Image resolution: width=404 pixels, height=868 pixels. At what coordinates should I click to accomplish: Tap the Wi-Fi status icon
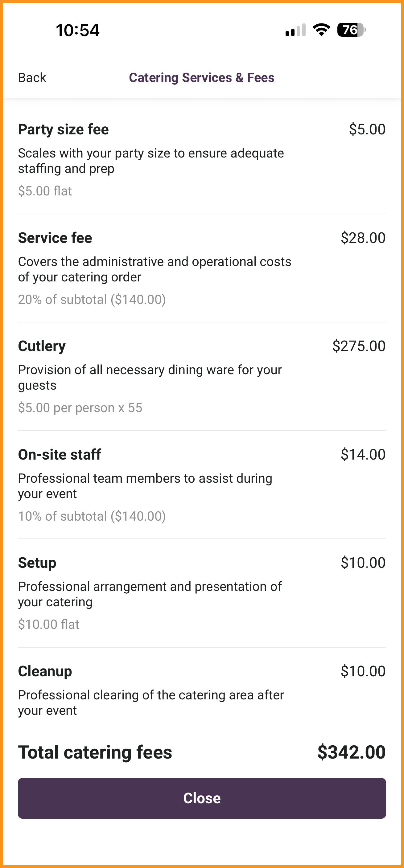[321, 30]
